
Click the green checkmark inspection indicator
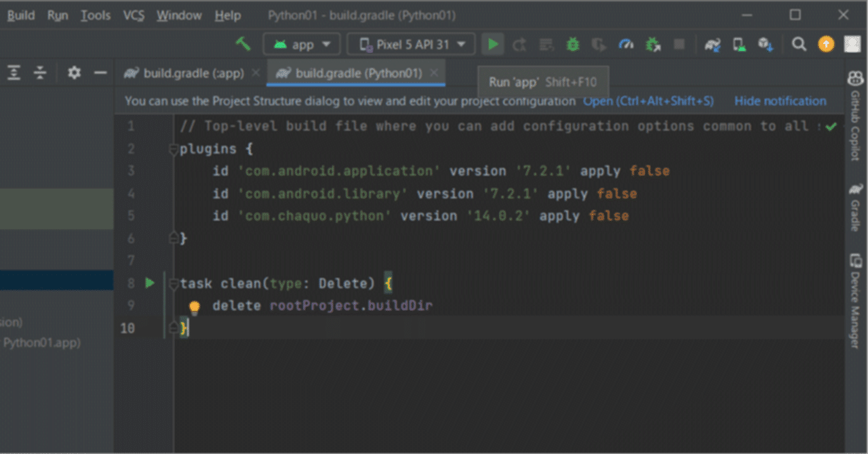point(831,126)
